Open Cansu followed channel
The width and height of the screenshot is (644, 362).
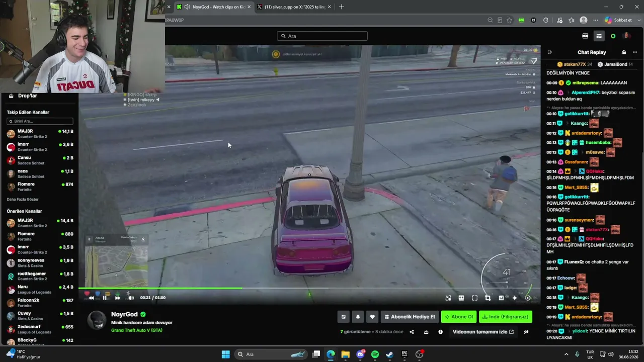coord(40,160)
